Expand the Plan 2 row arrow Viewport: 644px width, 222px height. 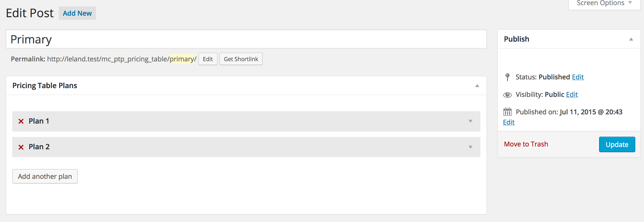470,147
